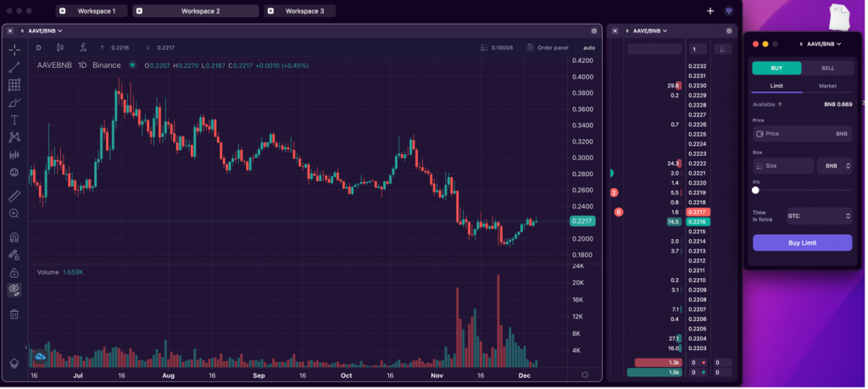
Task: Open the desktop document file icon
Action: coord(839,18)
